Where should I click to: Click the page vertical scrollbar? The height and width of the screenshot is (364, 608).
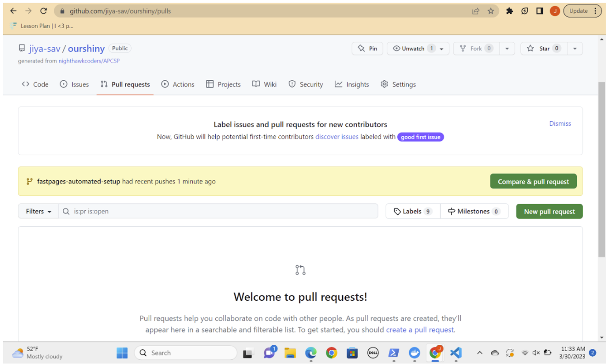tap(602, 169)
